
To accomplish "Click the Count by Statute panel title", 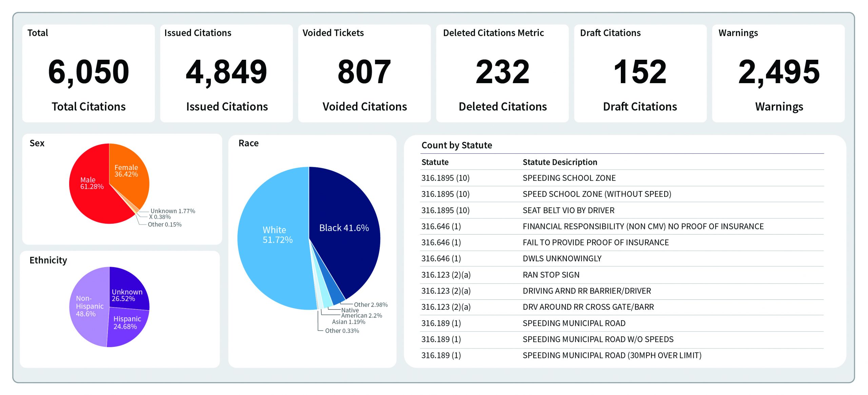I will [x=457, y=145].
